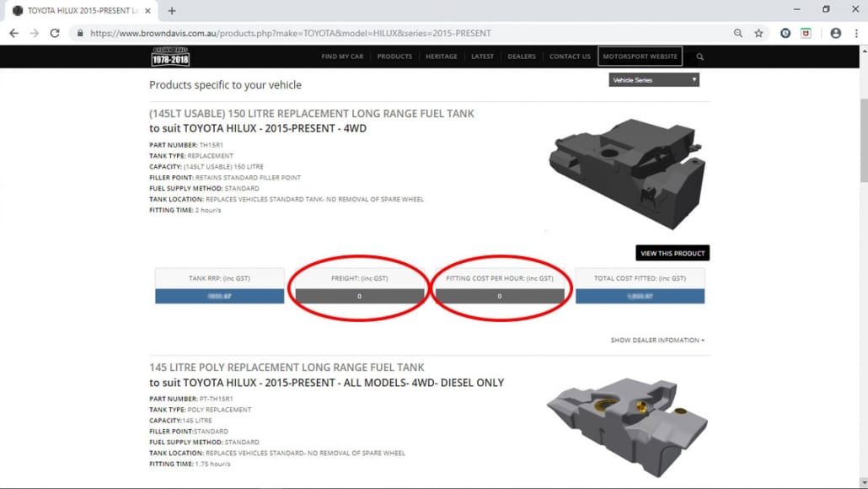Click View This Product button
Screen dimensions: 868x489
[672, 253]
